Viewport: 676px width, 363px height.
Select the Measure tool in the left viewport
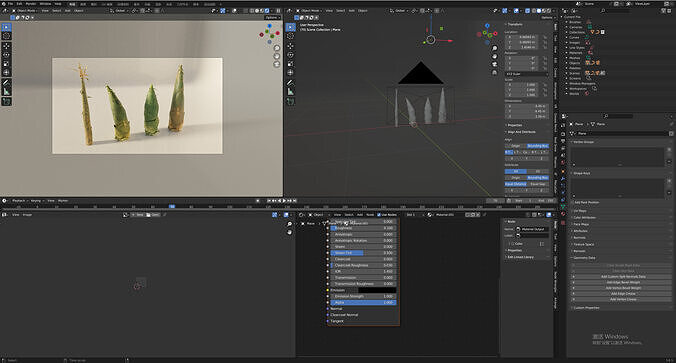point(6,91)
